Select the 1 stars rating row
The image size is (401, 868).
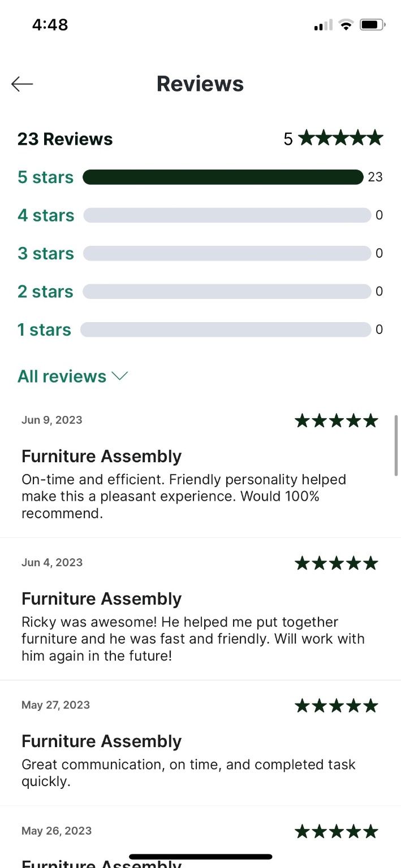click(200, 329)
